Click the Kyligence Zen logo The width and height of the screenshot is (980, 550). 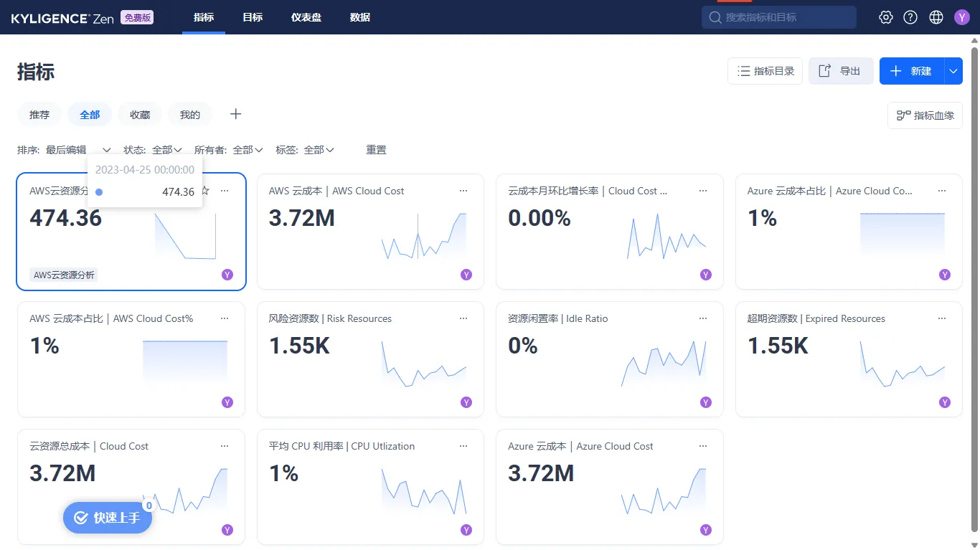click(62, 19)
